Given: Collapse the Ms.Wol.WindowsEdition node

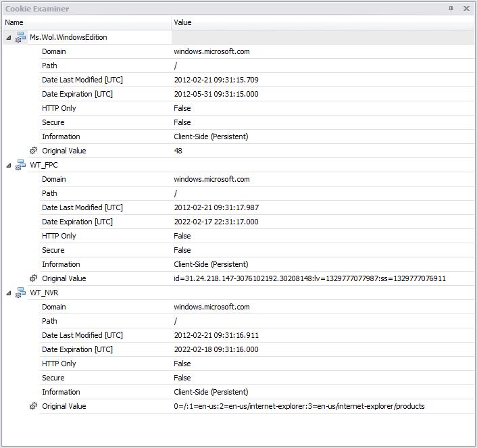Looking at the screenshot, I should 9,38.
